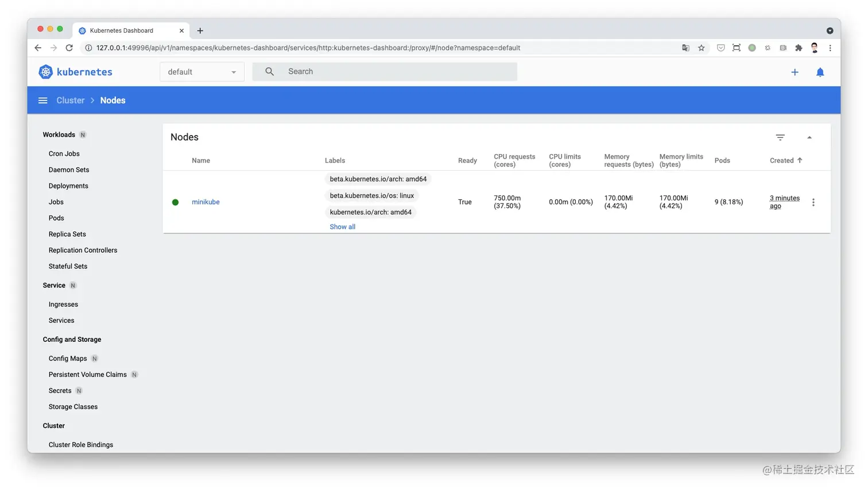Click the 3 minutes ago created time

coord(784,202)
